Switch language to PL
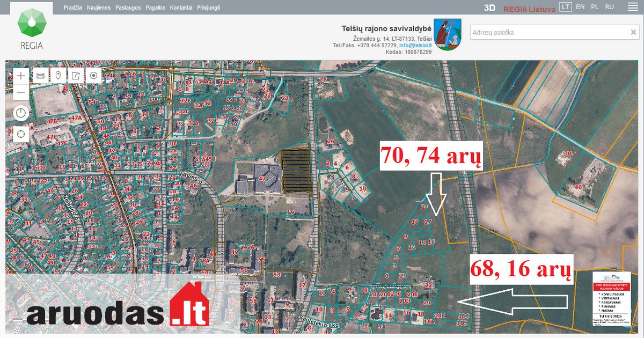Image resolution: width=644 pixels, height=338 pixels. [x=595, y=7]
